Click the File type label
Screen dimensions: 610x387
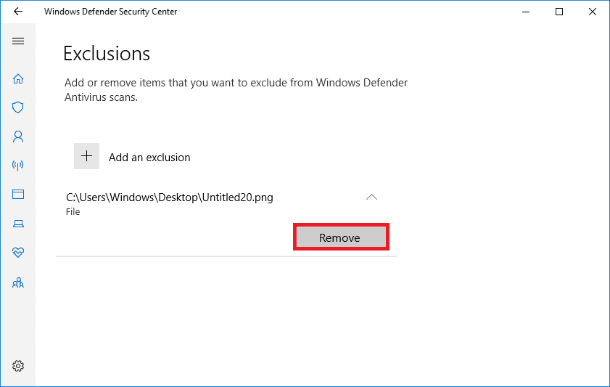click(x=73, y=212)
